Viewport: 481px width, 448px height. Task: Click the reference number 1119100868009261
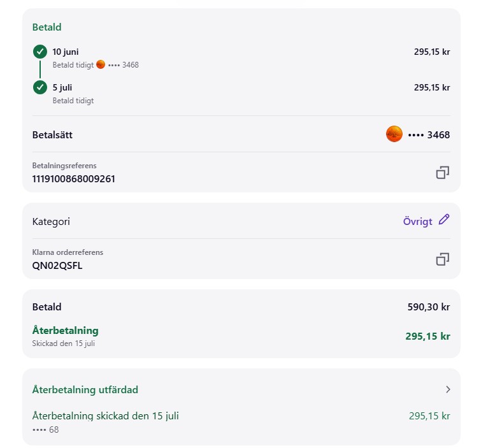pyautogui.click(x=73, y=179)
